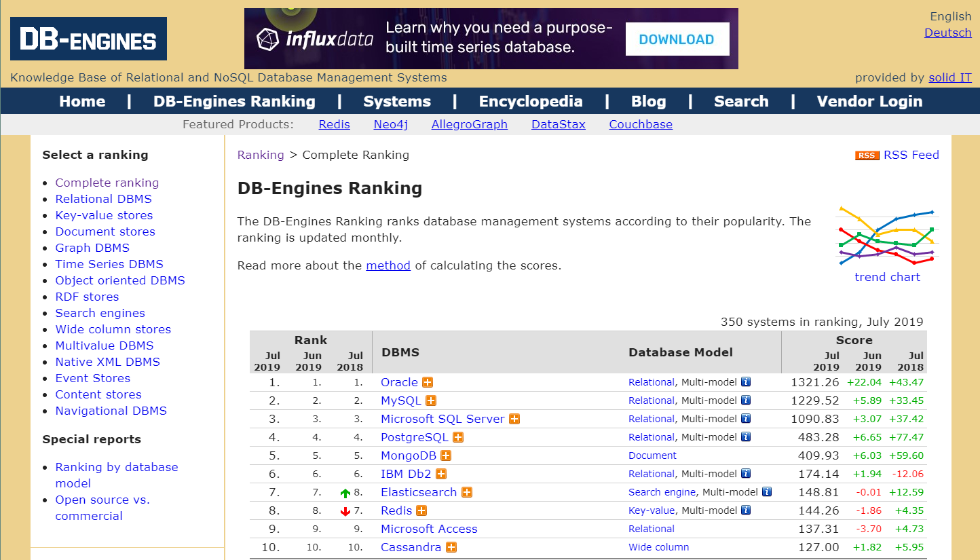This screenshot has width=980, height=560.
Task: Click Wide column model link for Cassandra
Action: click(x=658, y=547)
